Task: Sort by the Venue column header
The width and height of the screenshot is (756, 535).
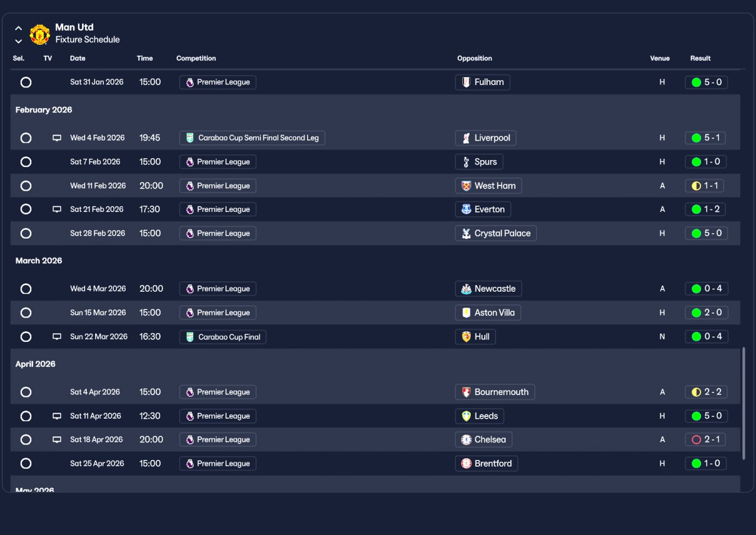Action: pos(660,58)
